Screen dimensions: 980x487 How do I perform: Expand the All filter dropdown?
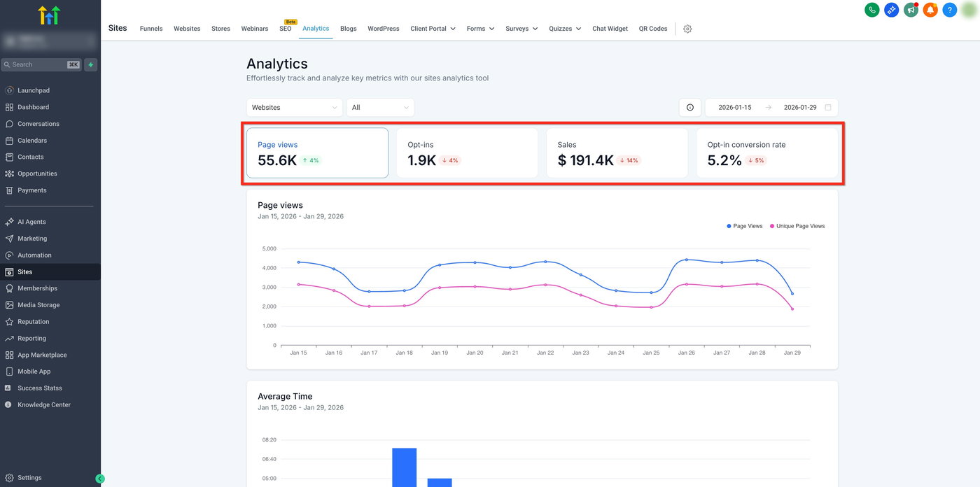pos(380,108)
